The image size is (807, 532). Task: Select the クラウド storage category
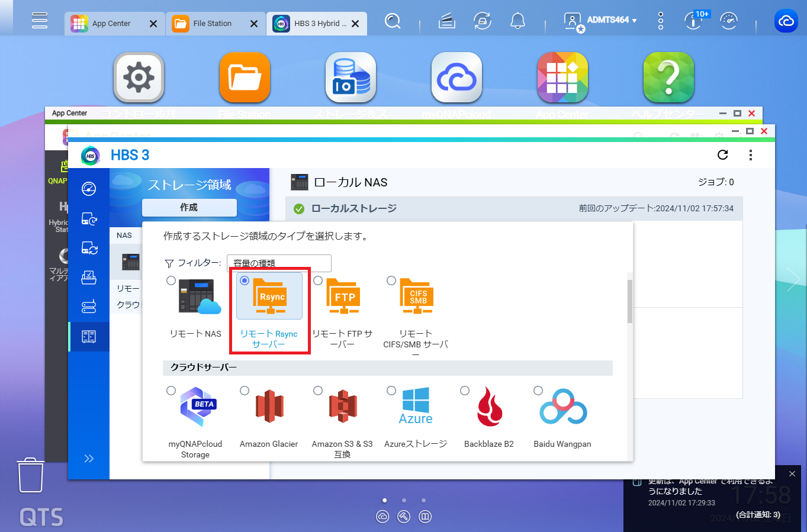(x=128, y=305)
